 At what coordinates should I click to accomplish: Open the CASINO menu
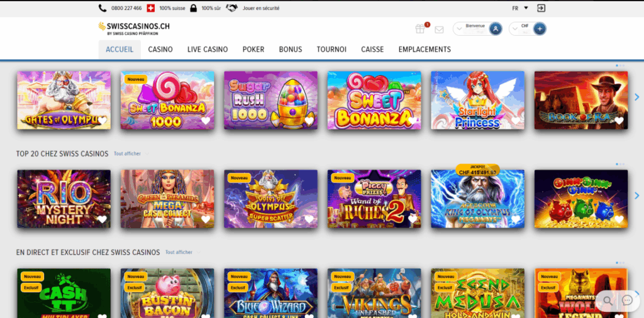[x=160, y=50]
